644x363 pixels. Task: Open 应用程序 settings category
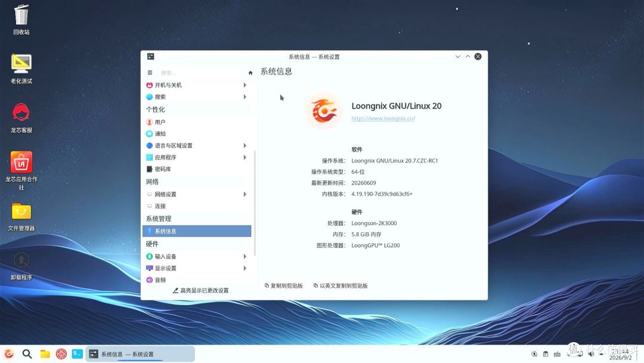[x=197, y=158]
